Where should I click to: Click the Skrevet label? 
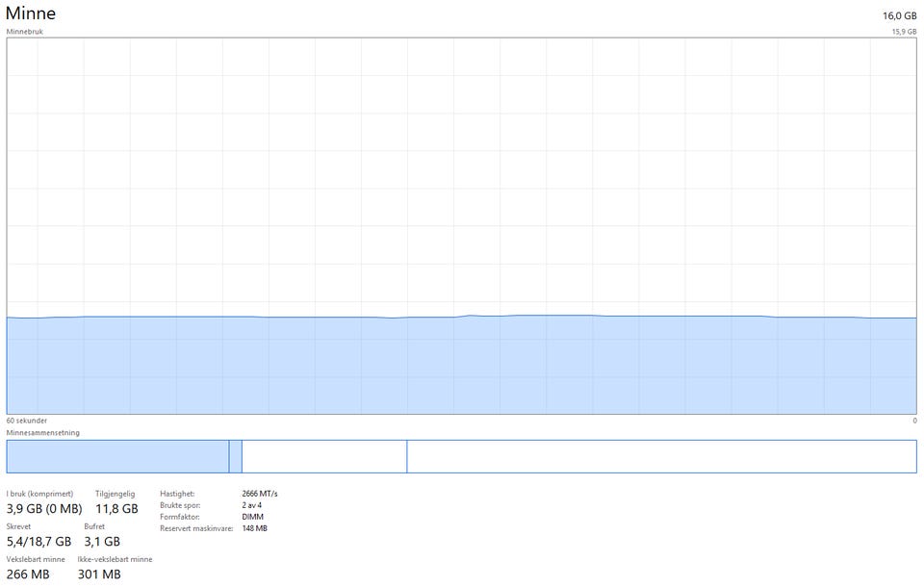(x=18, y=526)
